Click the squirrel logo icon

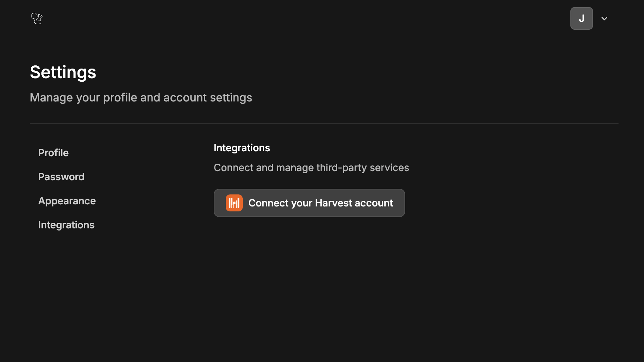[x=37, y=18]
